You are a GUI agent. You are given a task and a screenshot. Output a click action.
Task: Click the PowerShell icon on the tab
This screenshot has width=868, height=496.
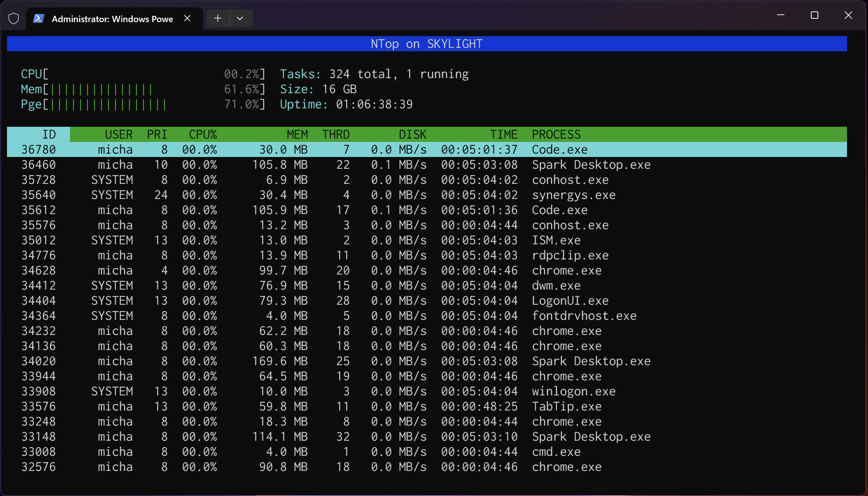pyautogui.click(x=38, y=18)
